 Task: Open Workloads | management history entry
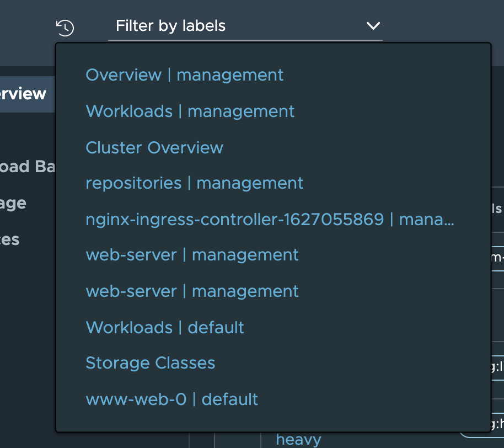tap(190, 111)
